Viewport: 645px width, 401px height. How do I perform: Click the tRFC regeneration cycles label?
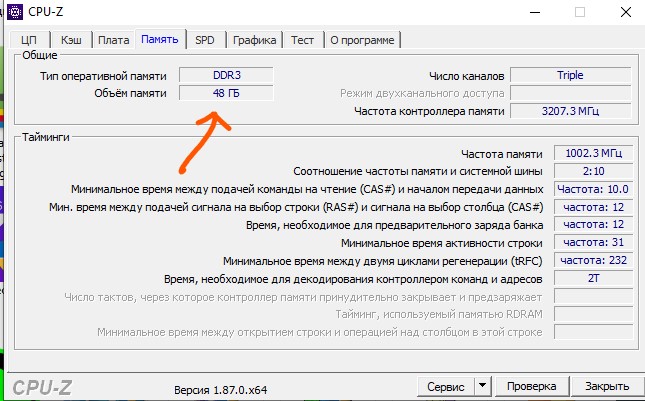tap(383, 261)
